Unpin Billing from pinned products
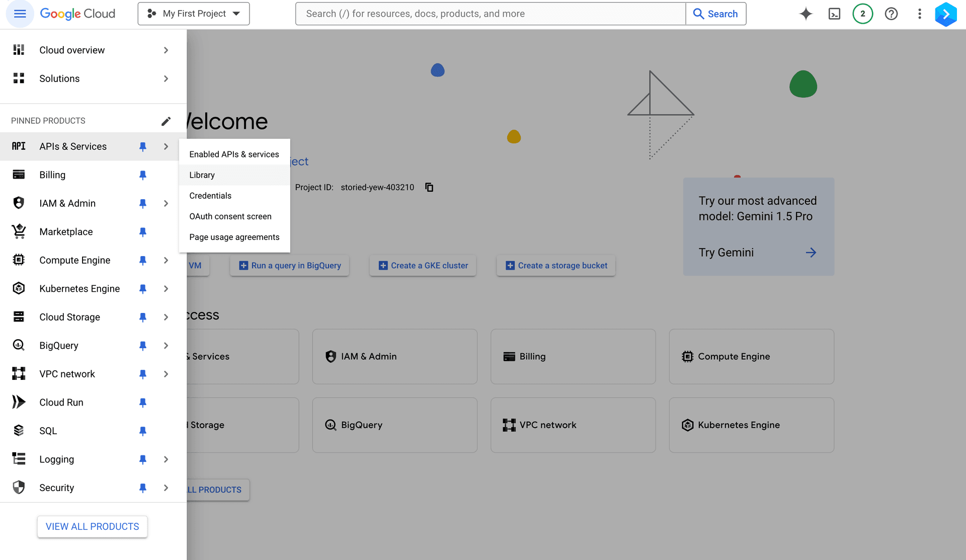The width and height of the screenshot is (966, 560). click(143, 175)
